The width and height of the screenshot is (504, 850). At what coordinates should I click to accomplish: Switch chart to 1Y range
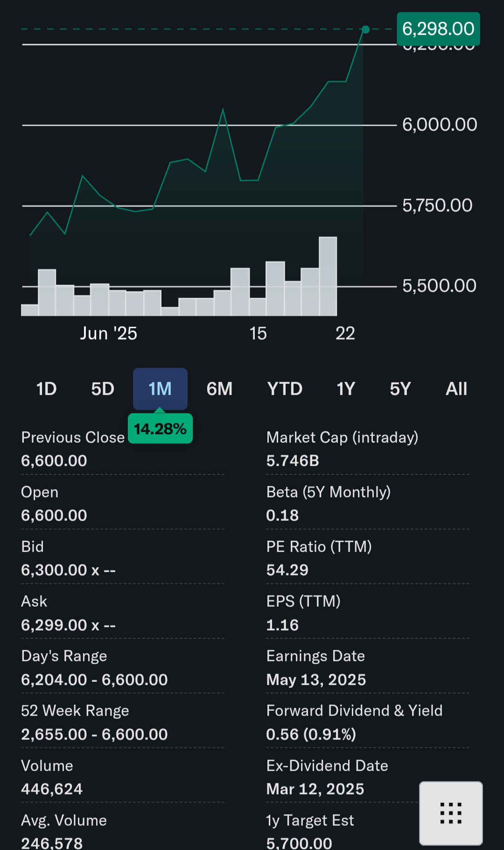[x=346, y=389]
